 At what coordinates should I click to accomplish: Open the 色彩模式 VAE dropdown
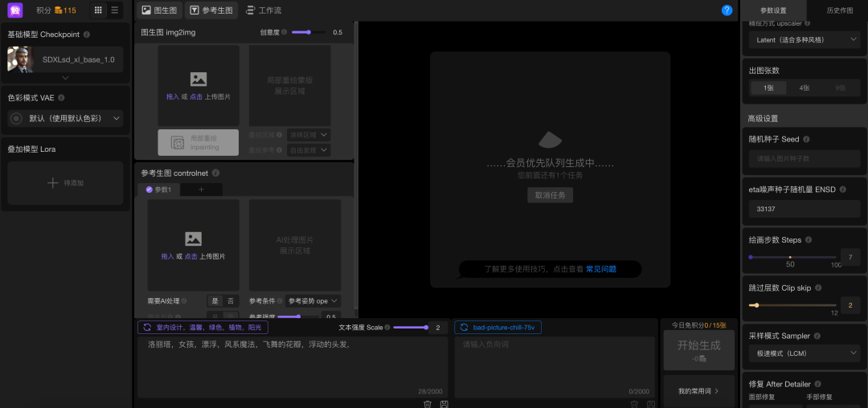(x=66, y=118)
